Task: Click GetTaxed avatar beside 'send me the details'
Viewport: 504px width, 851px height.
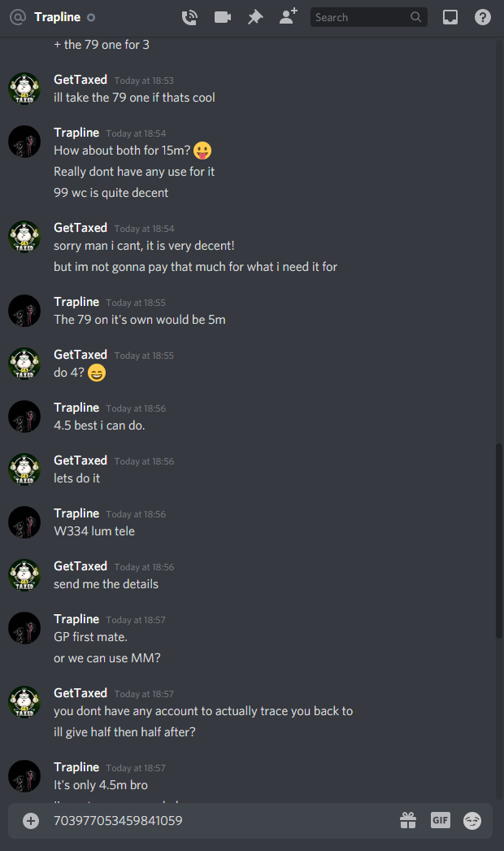Action: click(24, 574)
